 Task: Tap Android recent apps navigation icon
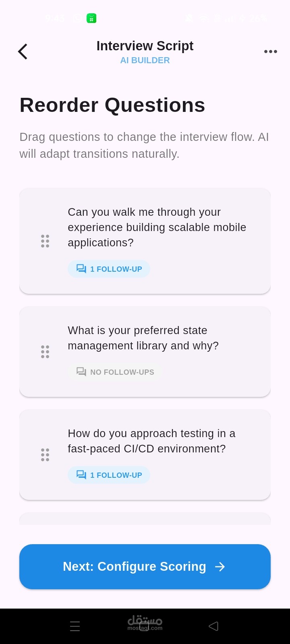75,626
